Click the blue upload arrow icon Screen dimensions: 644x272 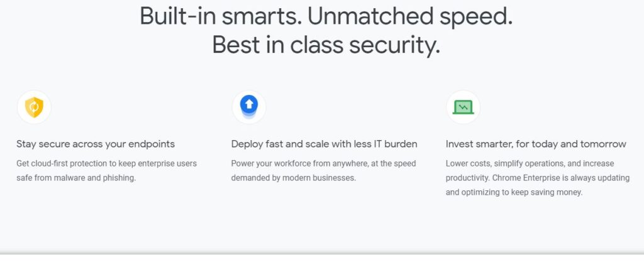pos(249,106)
